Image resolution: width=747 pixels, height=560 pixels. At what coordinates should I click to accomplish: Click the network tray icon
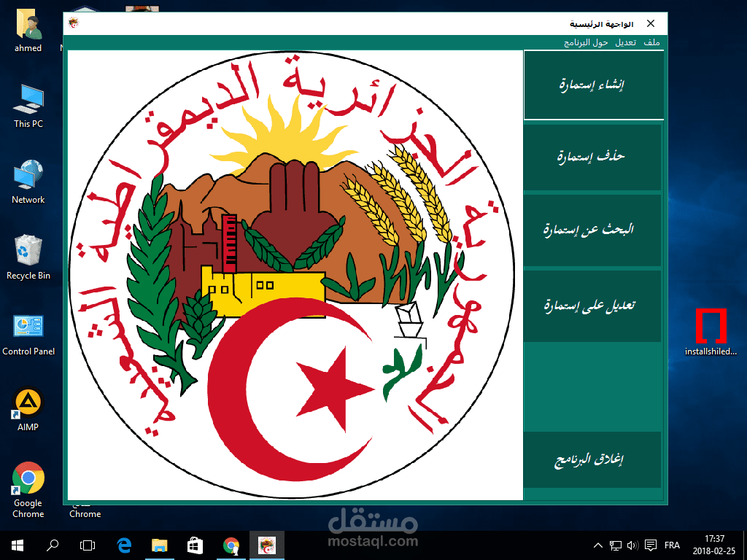(x=616, y=545)
